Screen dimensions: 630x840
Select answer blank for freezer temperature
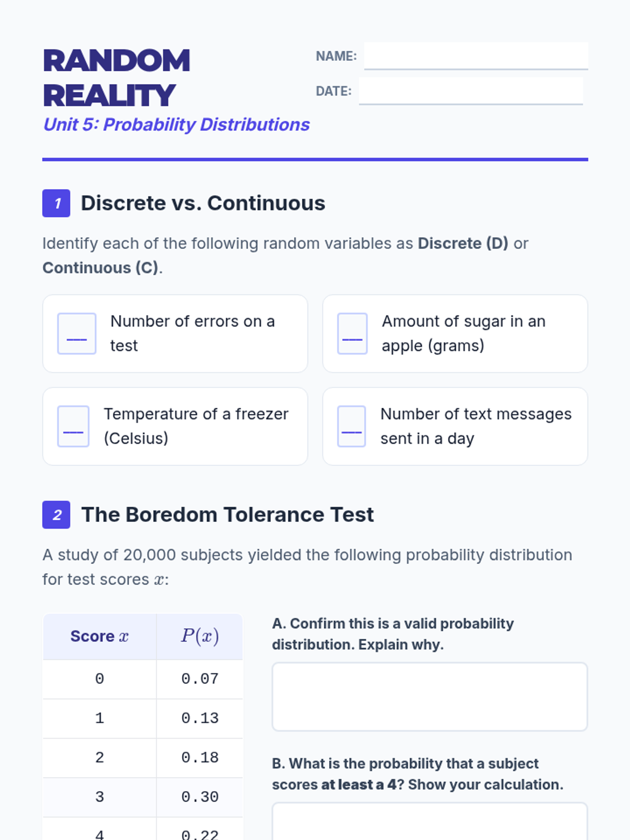[73, 426]
